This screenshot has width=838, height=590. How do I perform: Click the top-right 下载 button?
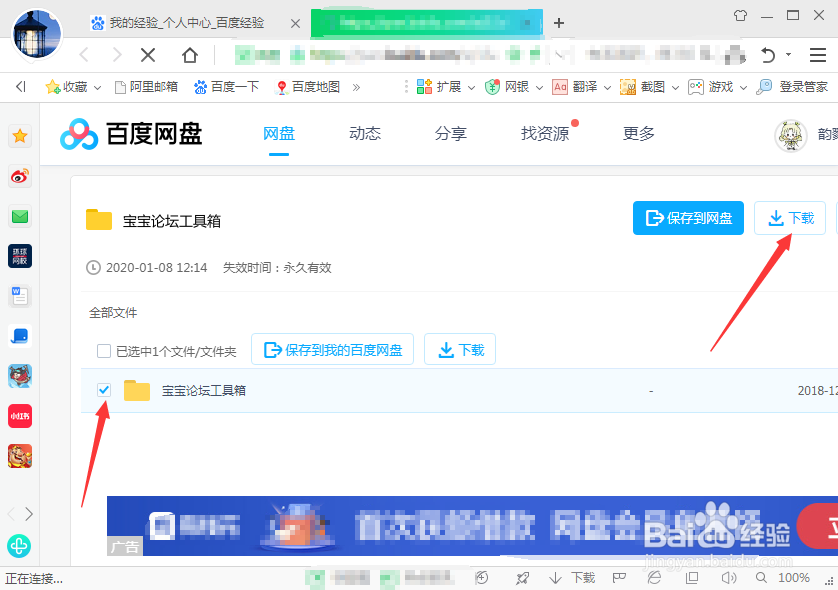click(790, 218)
